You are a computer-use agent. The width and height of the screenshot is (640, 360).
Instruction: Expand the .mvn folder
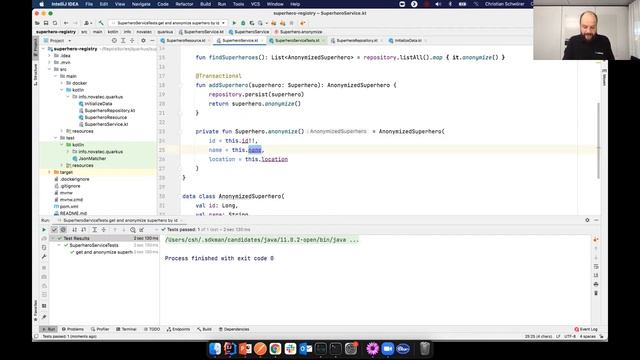pos(50,62)
